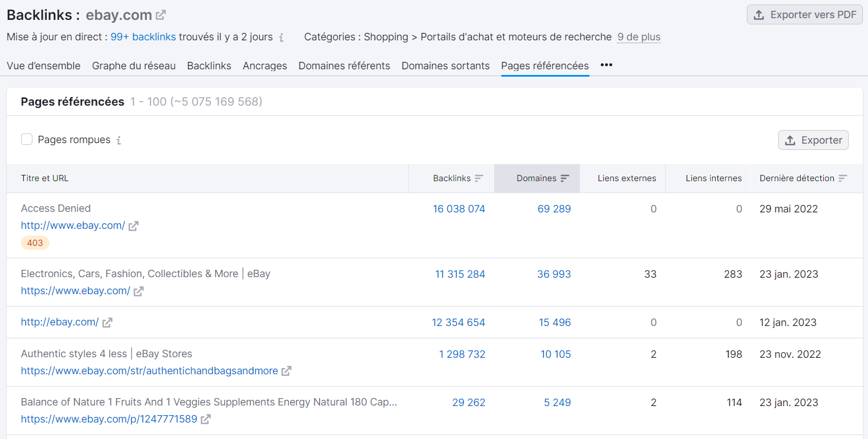Open the https://www.ebay.com/ URL link
Viewport: 868px width, 439px height.
[76, 291]
